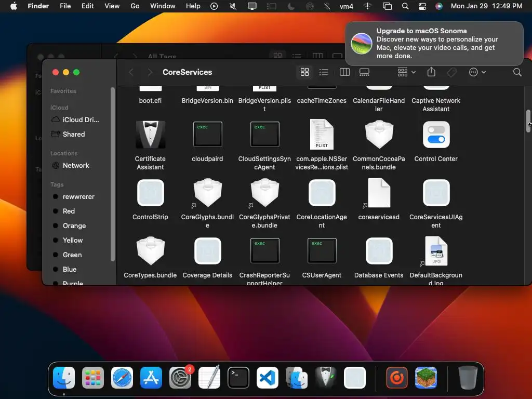Select the ControlStrip app icon
The width and height of the screenshot is (532, 399).
tap(150, 193)
